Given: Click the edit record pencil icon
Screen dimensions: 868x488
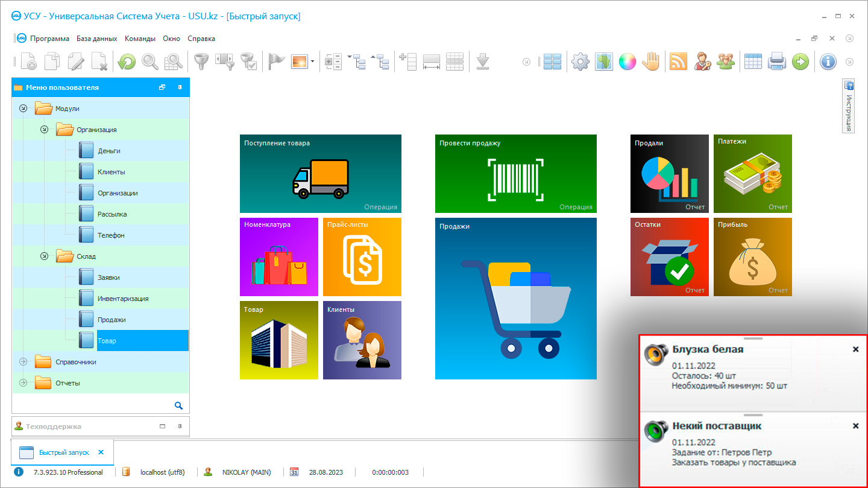Looking at the screenshot, I should (x=76, y=62).
